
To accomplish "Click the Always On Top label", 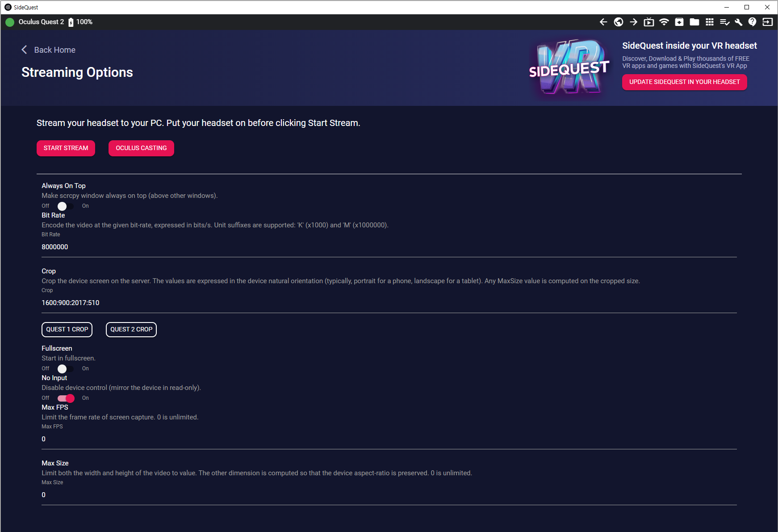I will [63, 186].
